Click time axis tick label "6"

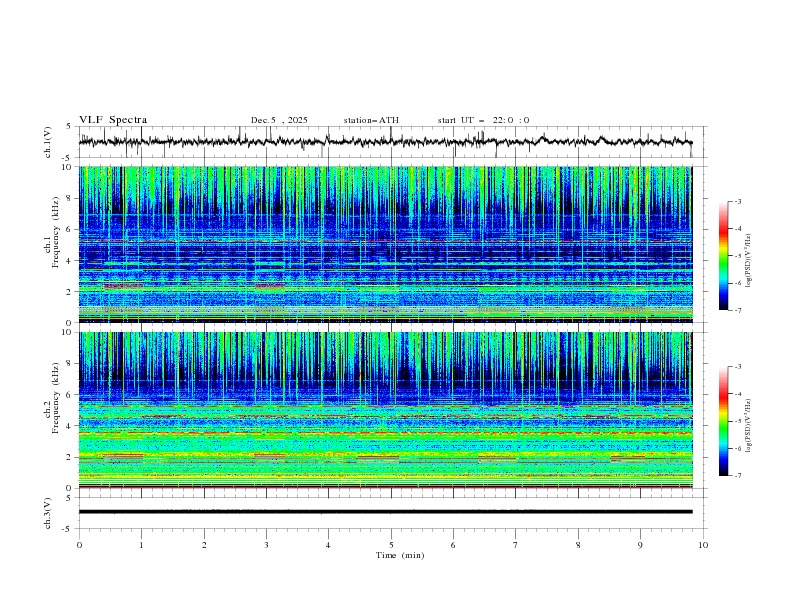click(x=453, y=545)
